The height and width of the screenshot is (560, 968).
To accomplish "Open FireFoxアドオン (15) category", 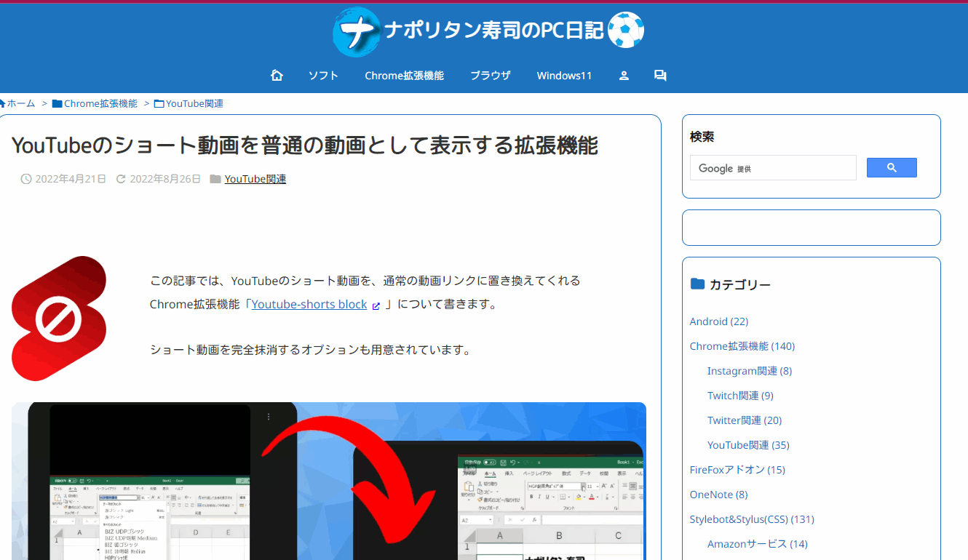I will click(x=737, y=470).
